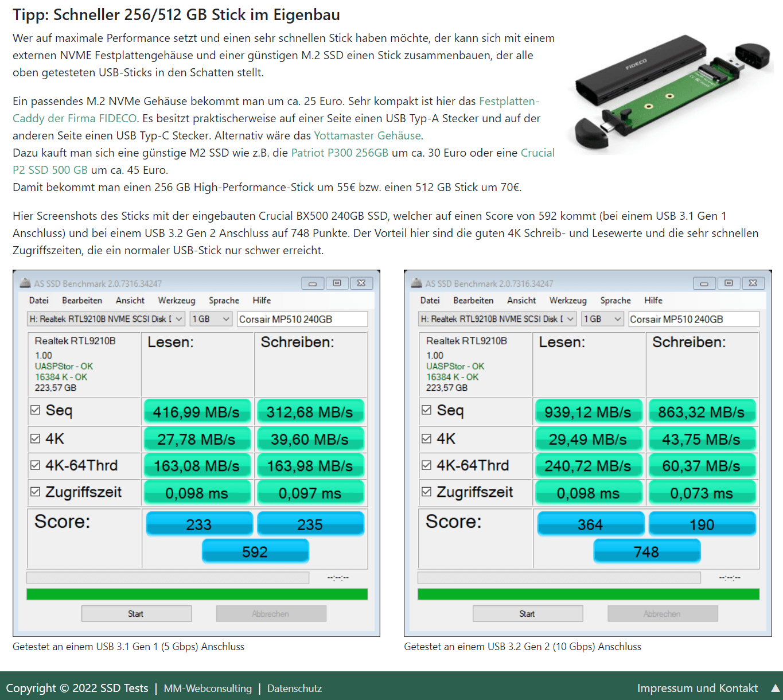The image size is (783, 700).
Task: Click Start button in right benchmark window
Action: coord(528,613)
